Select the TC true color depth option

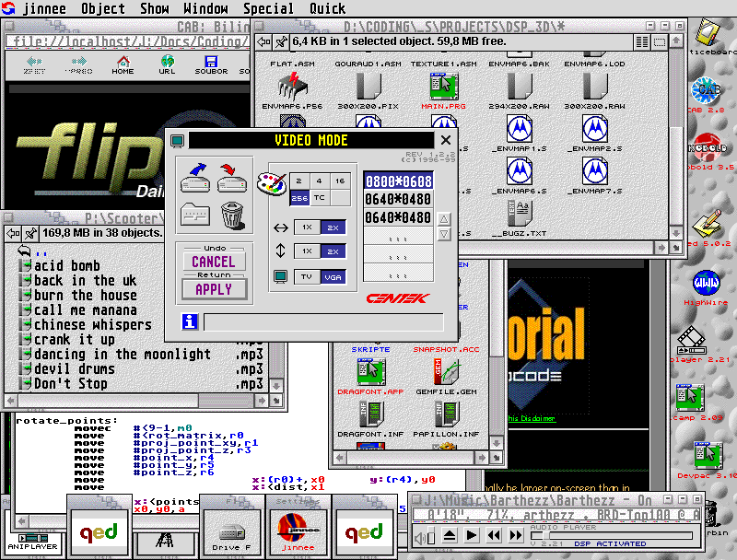tap(320, 198)
